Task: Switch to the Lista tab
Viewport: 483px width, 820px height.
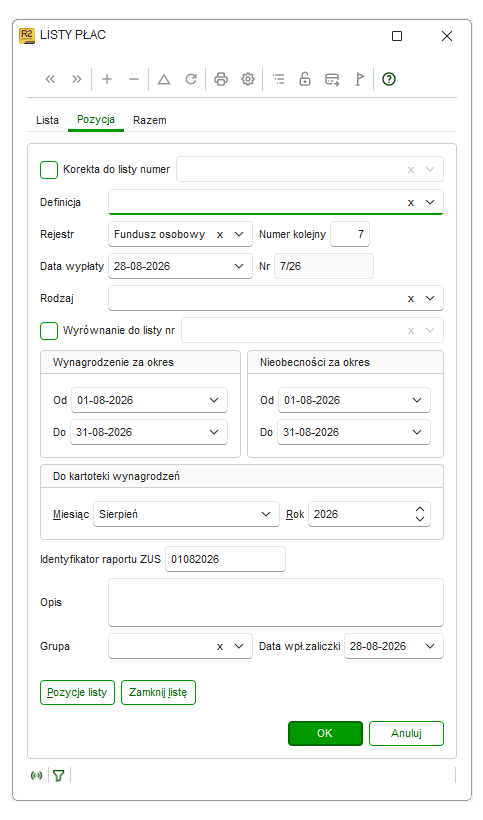Action: pos(47,120)
